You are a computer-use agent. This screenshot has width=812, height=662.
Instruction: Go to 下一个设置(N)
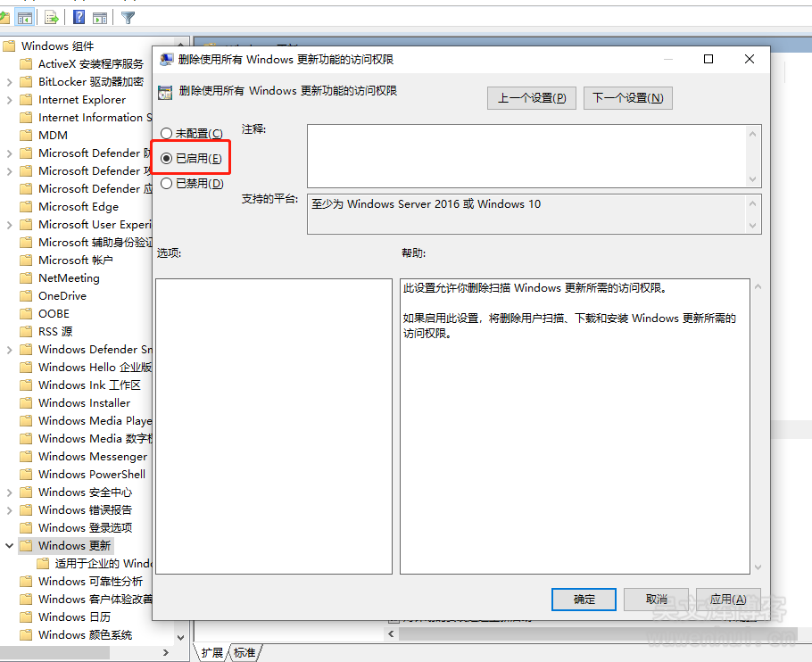[627, 98]
